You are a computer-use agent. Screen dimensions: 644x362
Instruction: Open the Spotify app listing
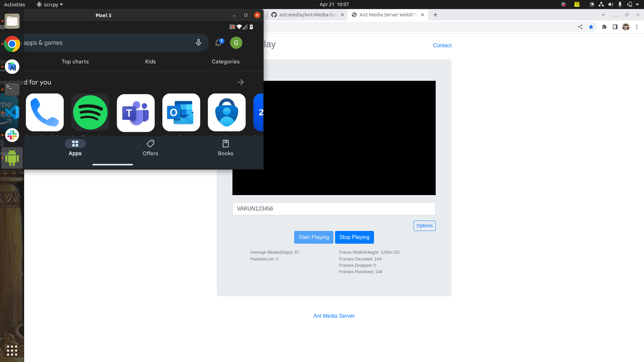pyautogui.click(x=90, y=112)
